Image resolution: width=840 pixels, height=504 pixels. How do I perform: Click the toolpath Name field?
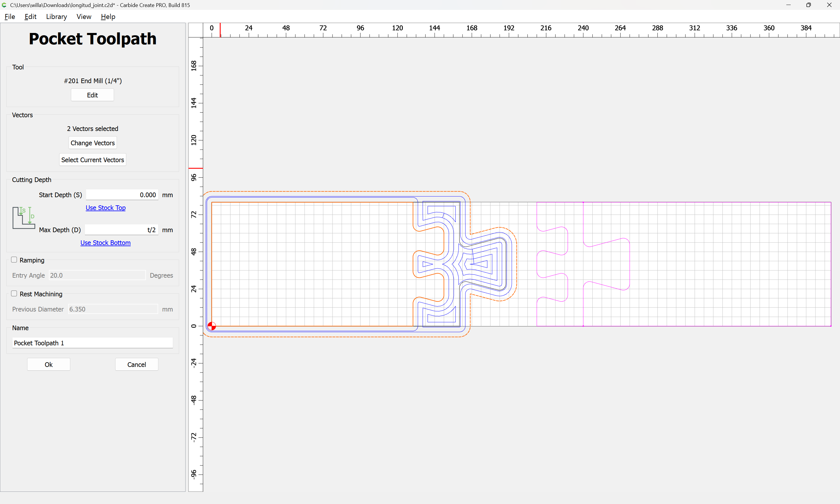pos(93,343)
